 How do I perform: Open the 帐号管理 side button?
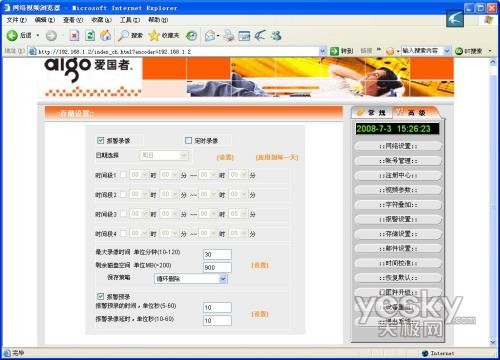tap(398, 161)
